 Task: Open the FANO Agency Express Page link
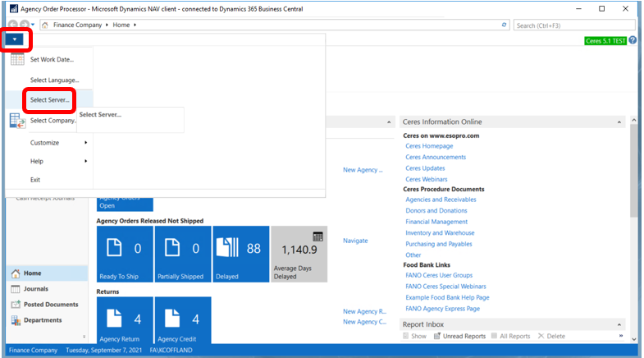point(442,308)
